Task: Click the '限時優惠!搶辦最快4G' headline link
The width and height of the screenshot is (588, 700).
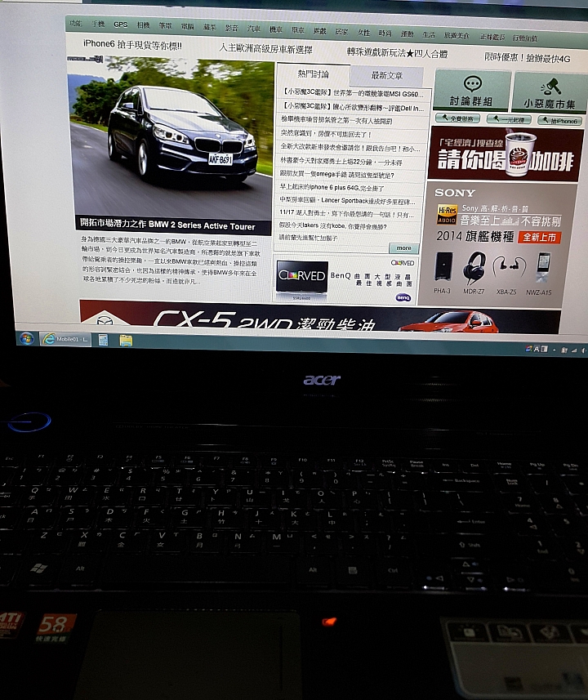Action: 528,58
